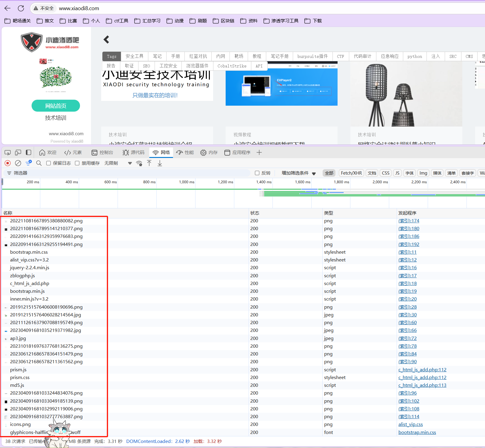Export HAR file with download arrow

tap(160, 163)
